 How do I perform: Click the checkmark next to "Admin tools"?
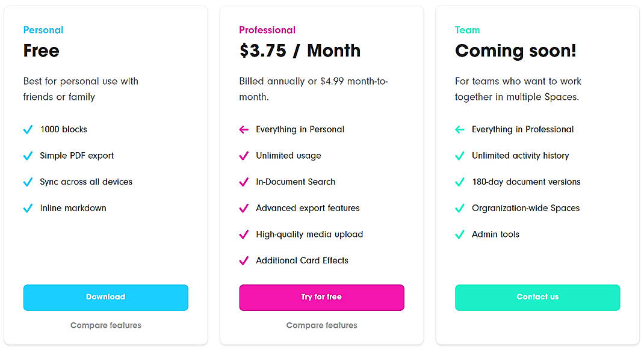coord(460,235)
